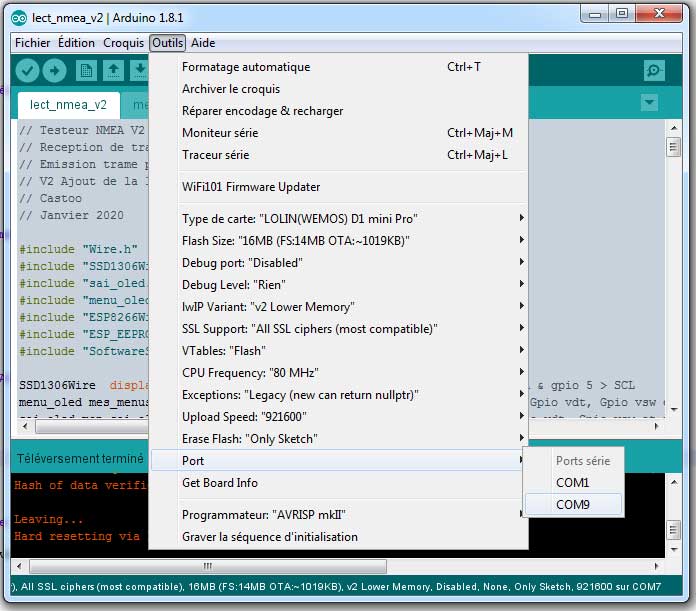Click console vertical scrollbar down arrow
Screen dimensions: 696x611
[x=674, y=550]
